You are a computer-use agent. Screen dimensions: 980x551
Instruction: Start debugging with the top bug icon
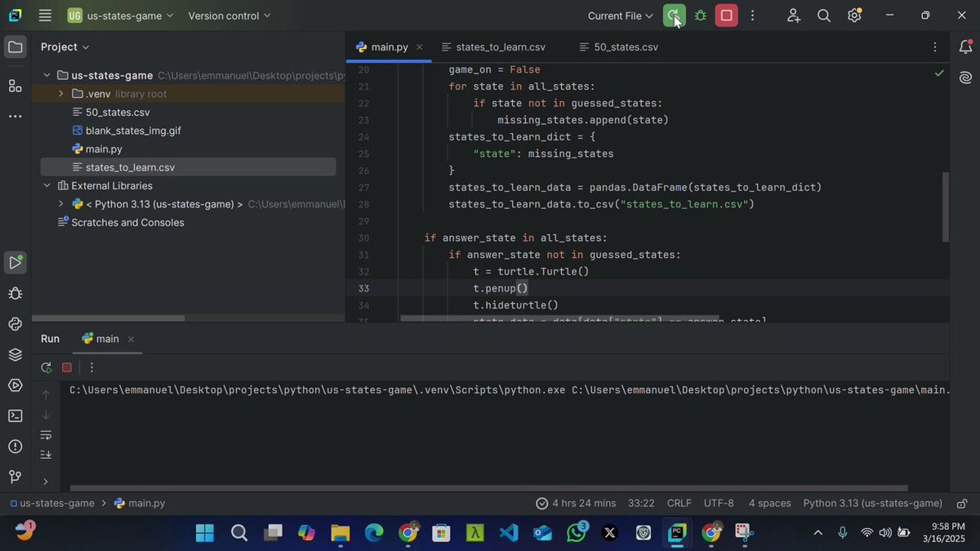(701, 16)
